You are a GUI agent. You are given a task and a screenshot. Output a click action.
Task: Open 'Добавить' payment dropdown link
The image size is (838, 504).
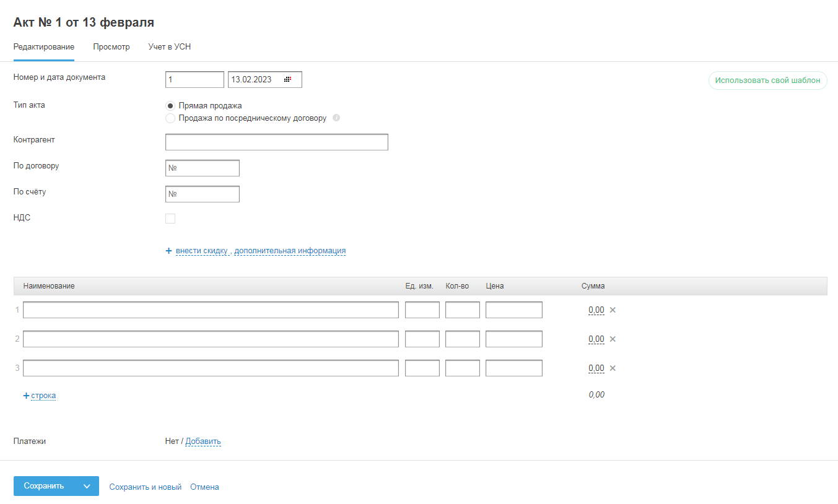tap(203, 441)
